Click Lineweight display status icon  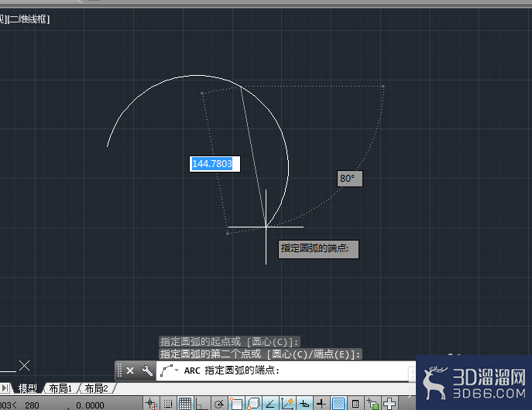tap(321, 404)
